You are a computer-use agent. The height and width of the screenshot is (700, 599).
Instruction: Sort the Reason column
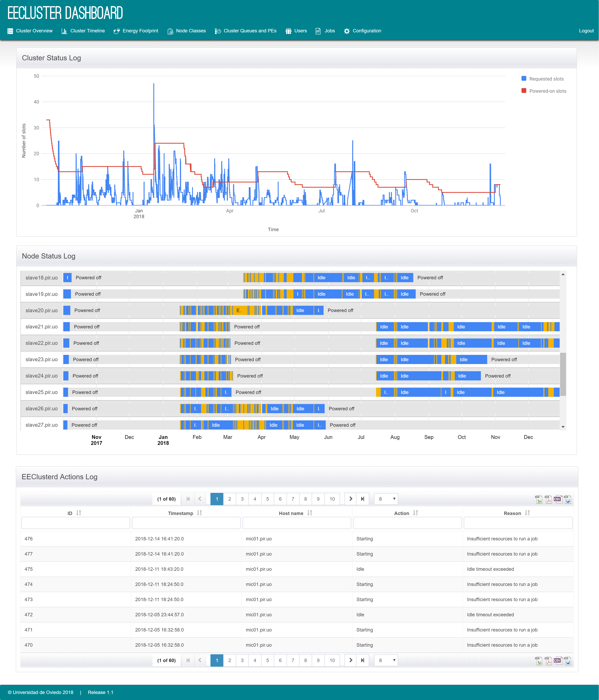(x=527, y=513)
